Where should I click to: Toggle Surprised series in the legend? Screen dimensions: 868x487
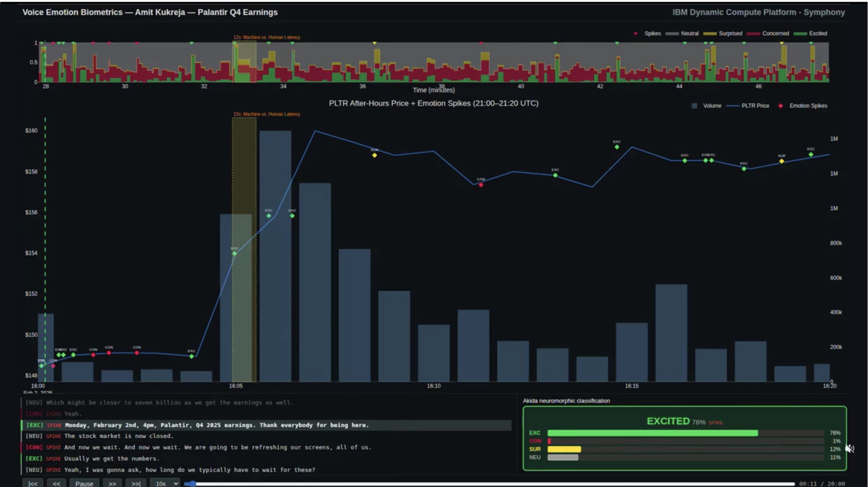pyautogui.click(x=730, y=34)
